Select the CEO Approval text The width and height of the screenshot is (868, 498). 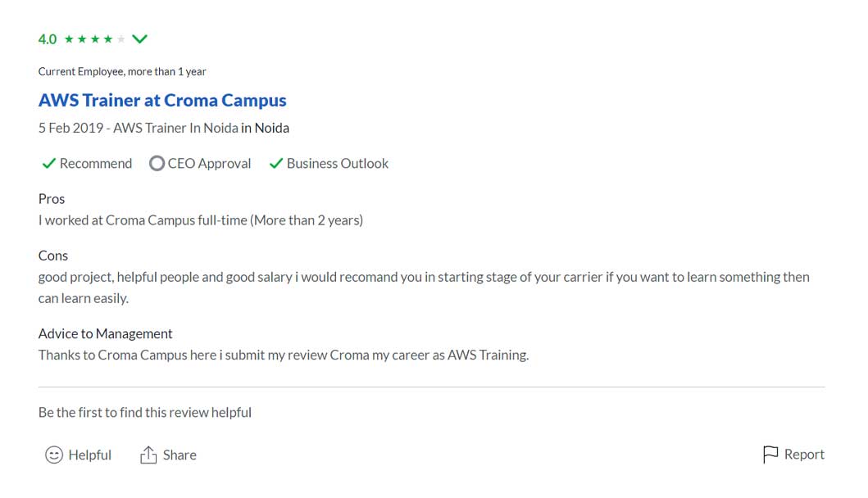tap(209, 164)
